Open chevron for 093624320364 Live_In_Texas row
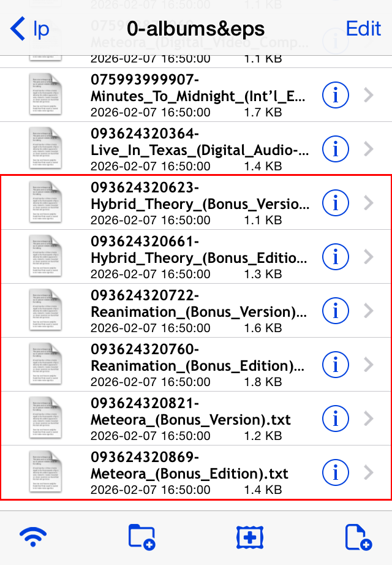Image resolution: width=392 pixels, height=565 pixels. [x=369, y=149]
